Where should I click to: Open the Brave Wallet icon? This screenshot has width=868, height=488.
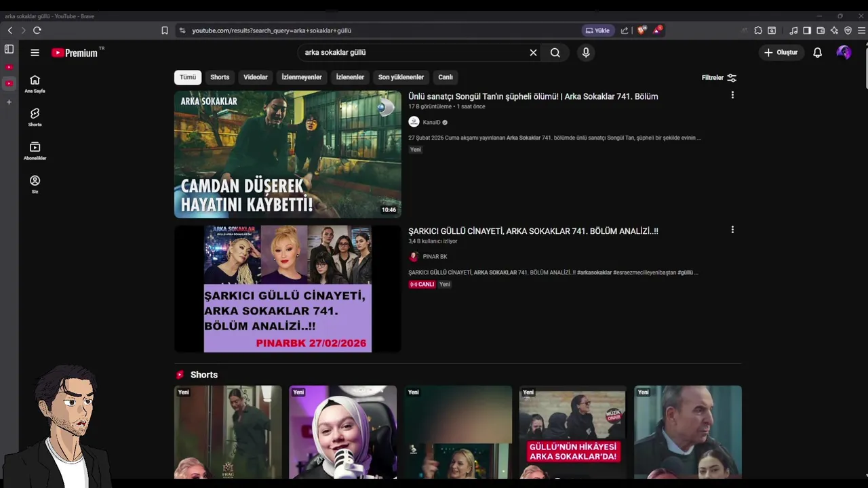click(x=821, y=30)
